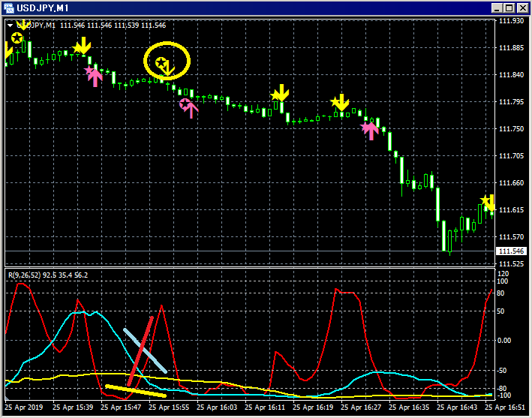This screenshot has width=532, height=418.
Task: Select the pink circled star near 15:58
Action: pyautogui.click(x=185, y=104)
